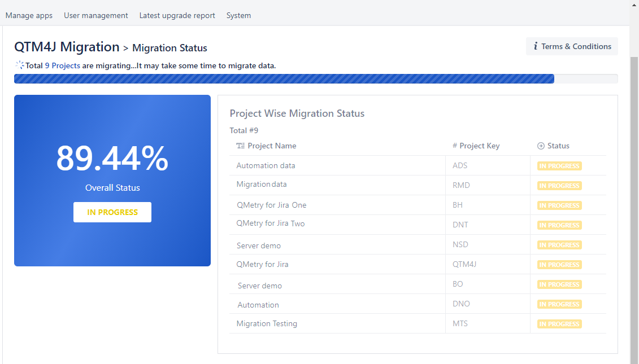Click the arrow icon beside Status header
639x364 pixels.
pos(541,146)
